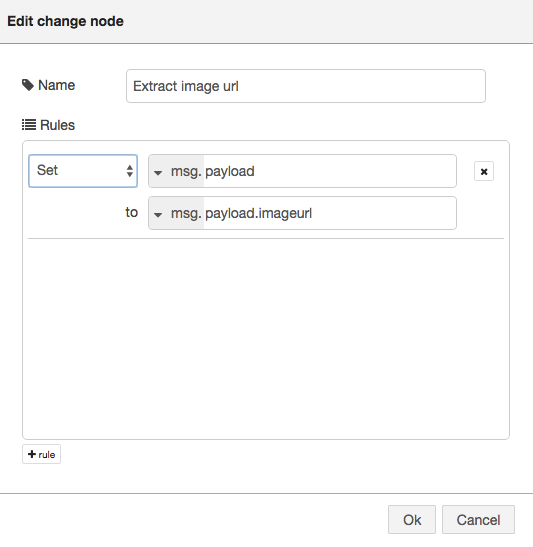The height and width of the screenshot is (547, 533).
Task: Click into the payload property field
Action: click(330, 171)
